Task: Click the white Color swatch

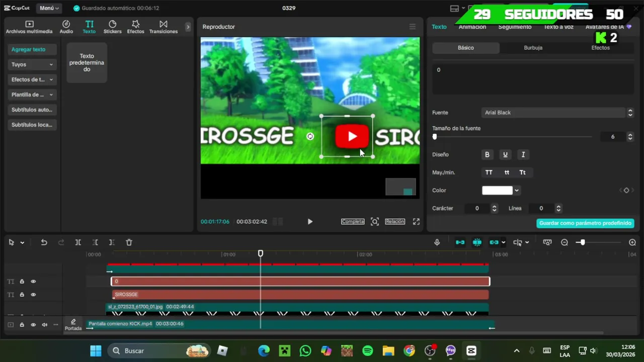Action: point(497,190)
